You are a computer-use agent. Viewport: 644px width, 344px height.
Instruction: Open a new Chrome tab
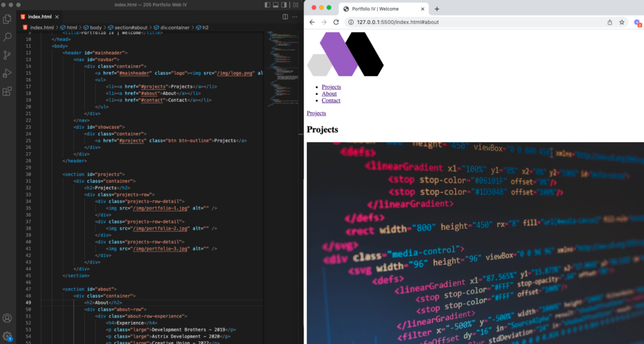(x=436, y=9)
